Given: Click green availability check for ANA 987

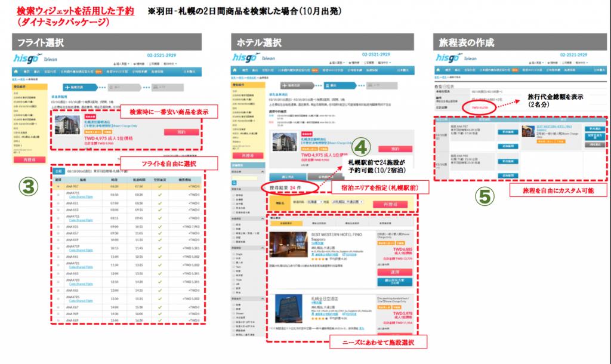Looking at the screenshot, I should [159, 186].
